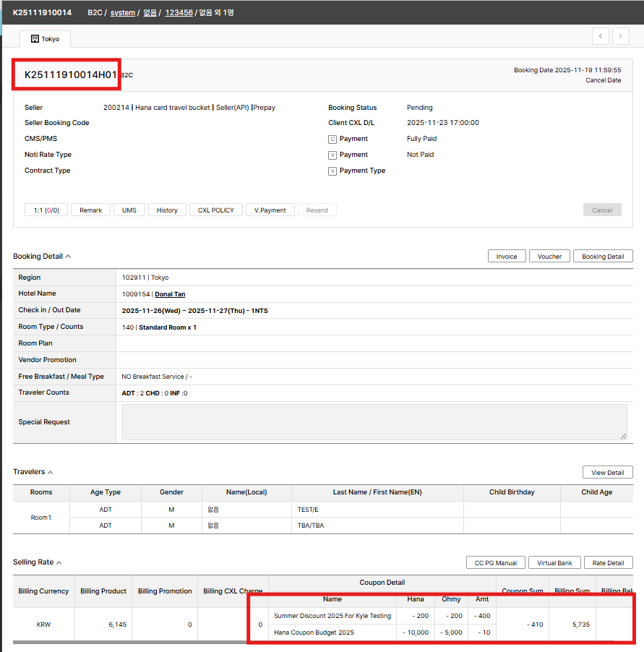
Task: Open the system link in header
Action: [122, 13]
